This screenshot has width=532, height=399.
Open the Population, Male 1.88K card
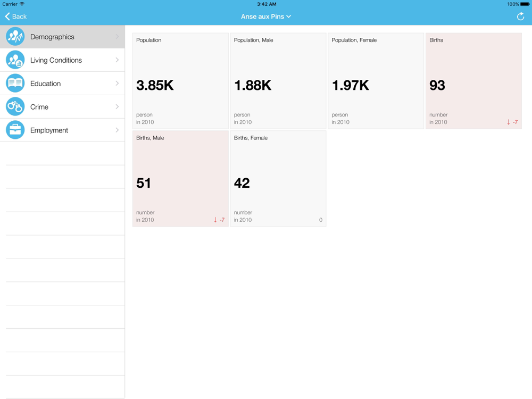click(x=278, y=81)
